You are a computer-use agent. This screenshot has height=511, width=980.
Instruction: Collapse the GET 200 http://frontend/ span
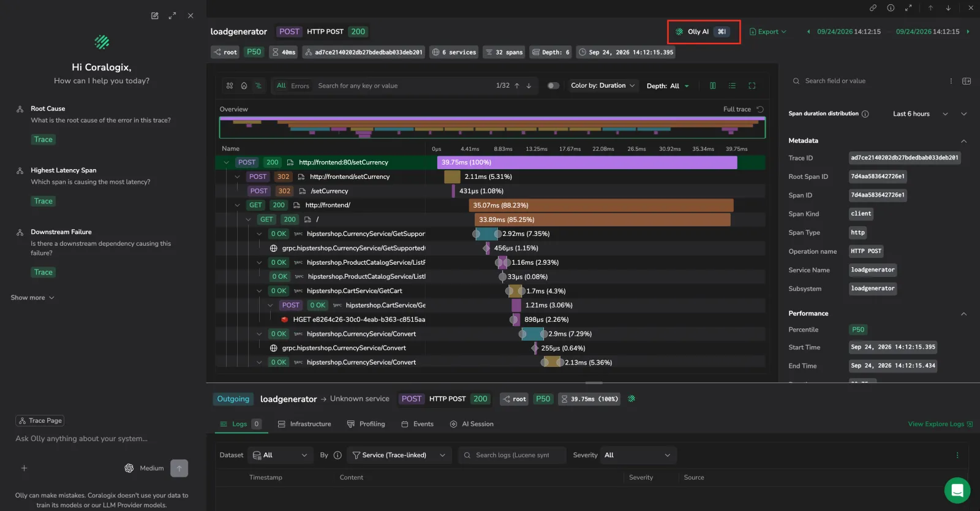point(237,205)
